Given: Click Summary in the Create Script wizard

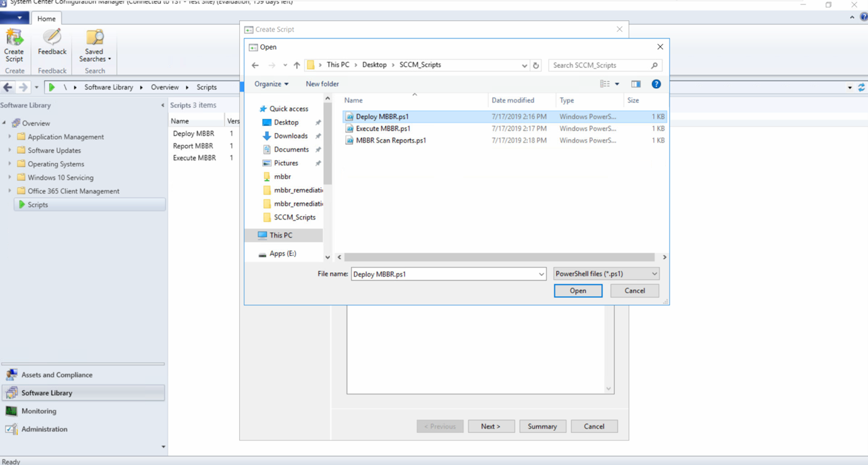Looking at the screenshot, I should pos(542,427).
